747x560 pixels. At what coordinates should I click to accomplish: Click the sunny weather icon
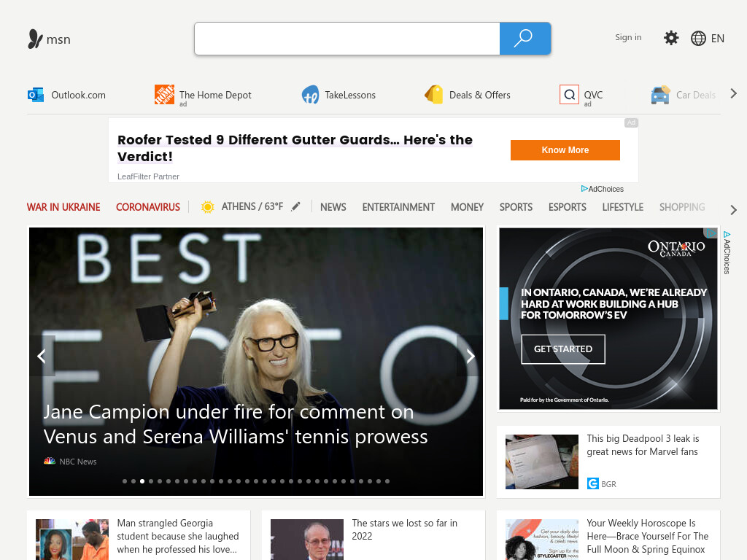[208, 207]
